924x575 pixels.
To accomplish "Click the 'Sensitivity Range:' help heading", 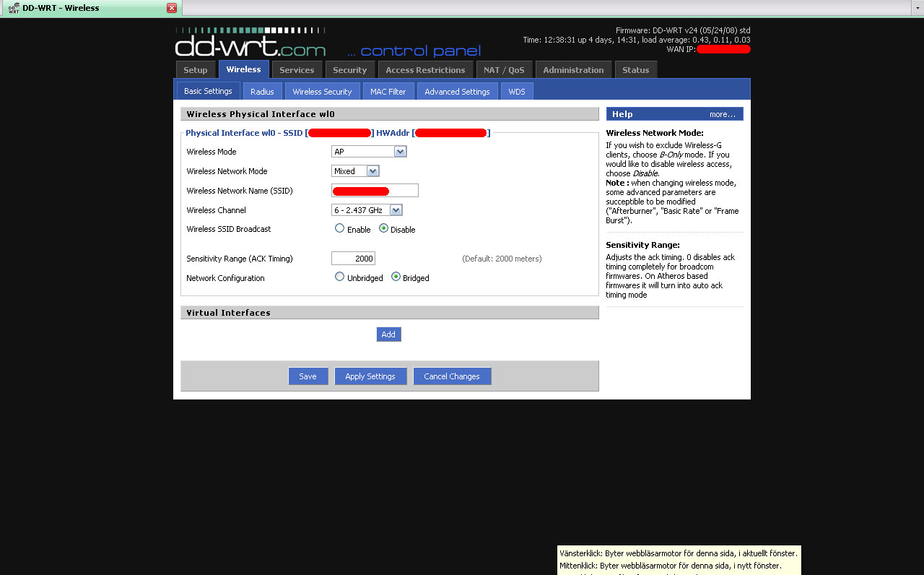I will (x=642, y=245).
